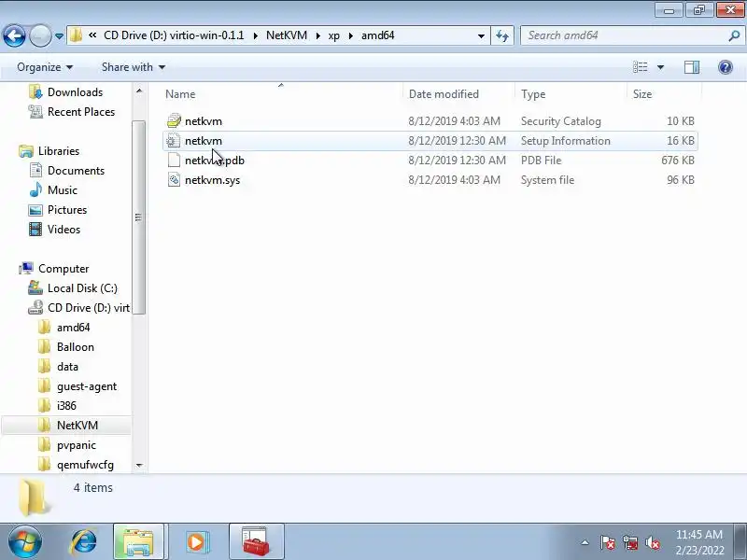Toggle the preview pane button

tap(692, 67)
